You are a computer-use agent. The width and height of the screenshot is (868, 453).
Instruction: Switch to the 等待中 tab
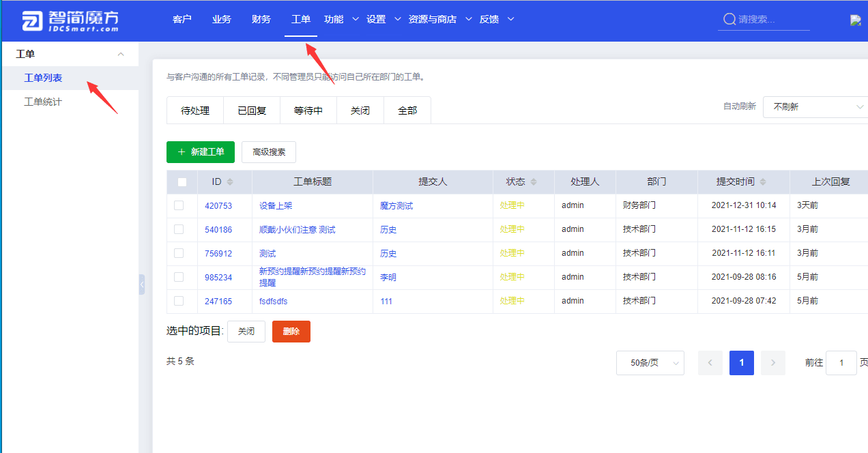[308, 111]
